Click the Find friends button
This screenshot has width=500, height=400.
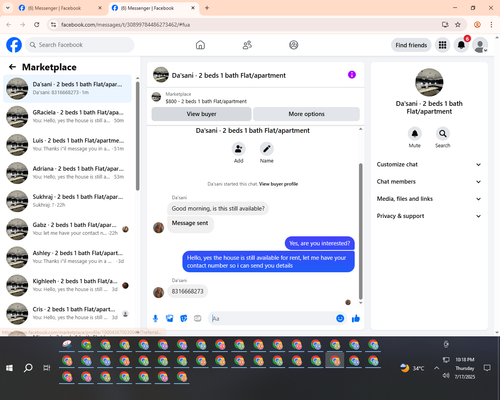tap(411, 45)
